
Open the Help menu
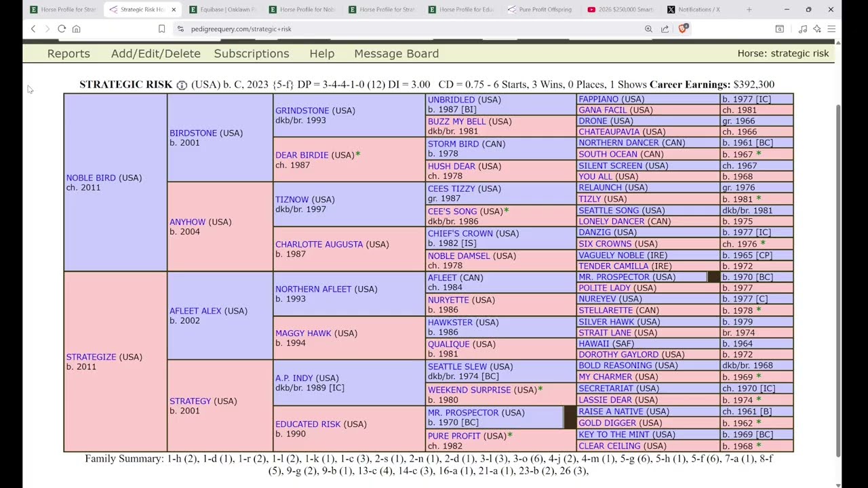click(x=322, y=54)
